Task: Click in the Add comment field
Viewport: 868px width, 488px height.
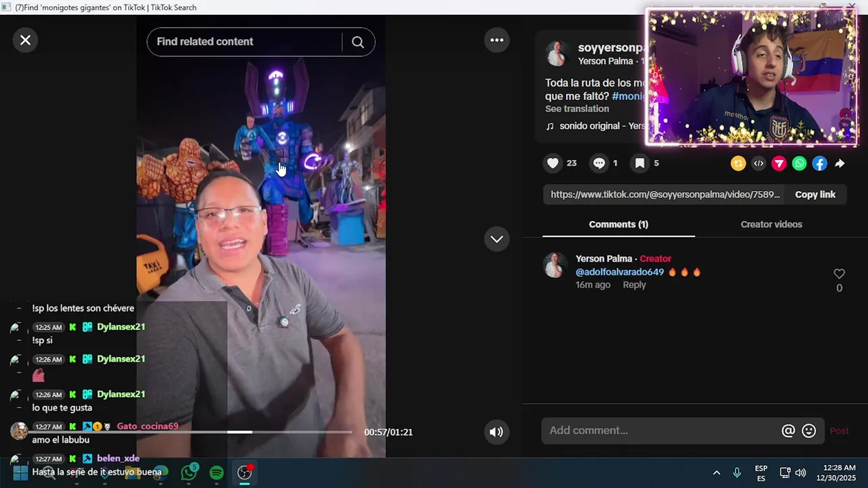Action: pos(661,430)
